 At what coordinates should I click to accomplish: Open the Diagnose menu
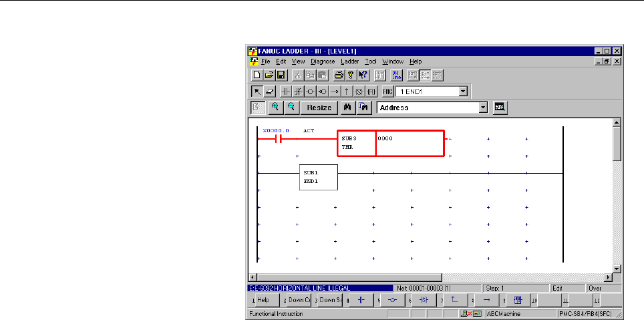(323, 61)
